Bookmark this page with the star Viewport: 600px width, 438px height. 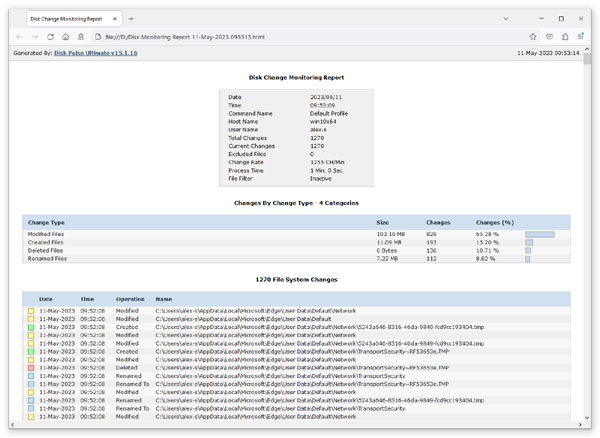(x=533, y=37)
